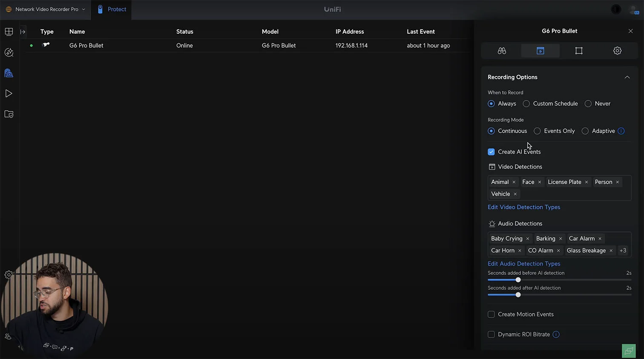Select Always for When to Record
The height and width of the screenshot is (359, 644).
(x=491, y=104)
